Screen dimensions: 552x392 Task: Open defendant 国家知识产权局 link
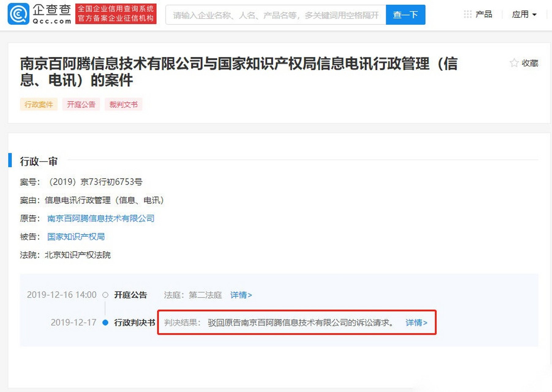[76, 236]
